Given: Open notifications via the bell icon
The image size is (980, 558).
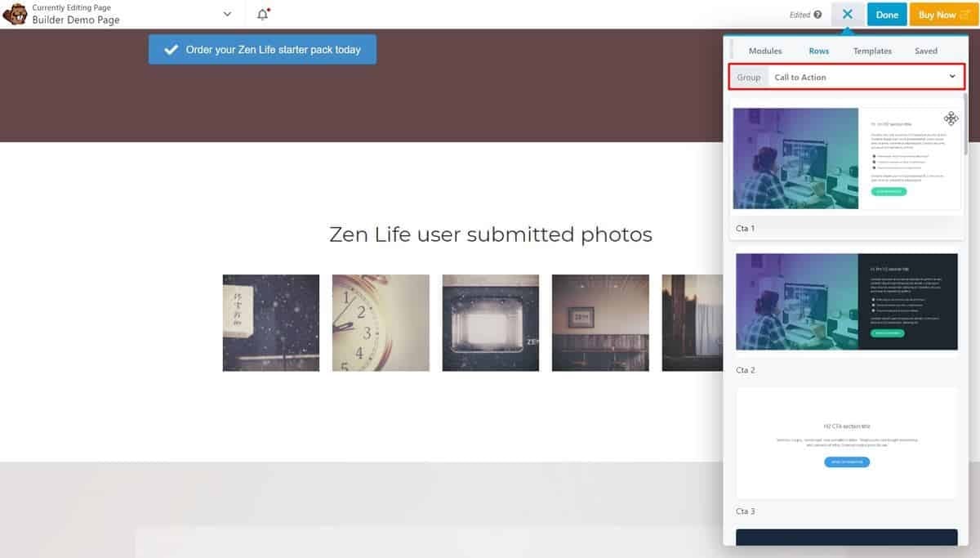Looking at the screenshot, I should 261,12.
